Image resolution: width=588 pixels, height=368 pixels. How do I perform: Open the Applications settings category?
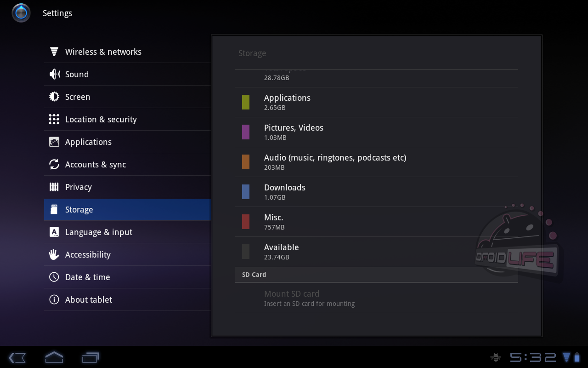tap(88, 142)
